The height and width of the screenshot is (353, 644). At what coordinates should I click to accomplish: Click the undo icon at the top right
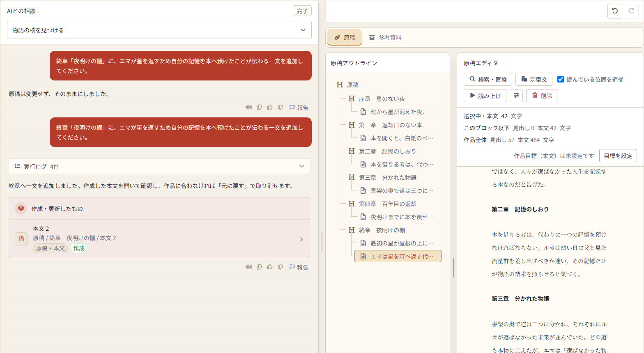coord(615,11)
